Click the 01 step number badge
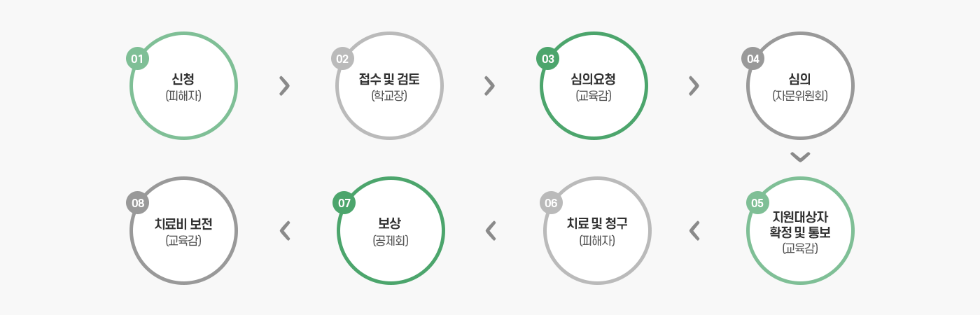The image size is (980, 315). [137, 59]
